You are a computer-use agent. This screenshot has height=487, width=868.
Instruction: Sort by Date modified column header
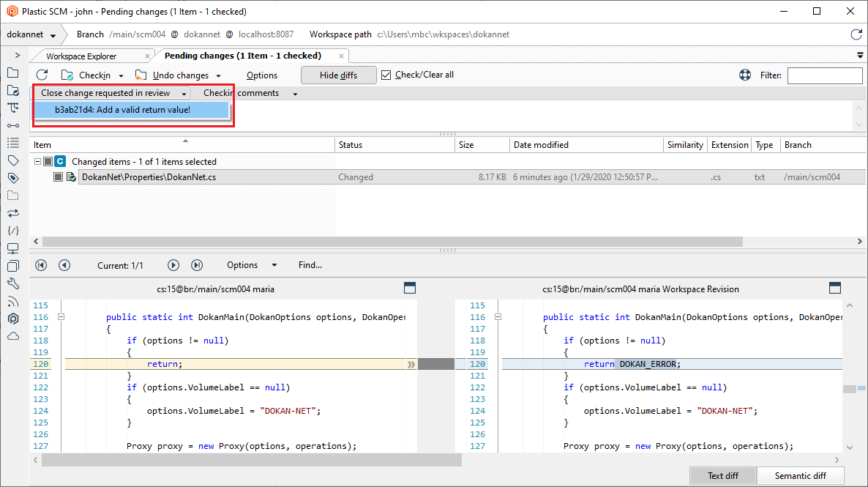[x=586, y=144]
